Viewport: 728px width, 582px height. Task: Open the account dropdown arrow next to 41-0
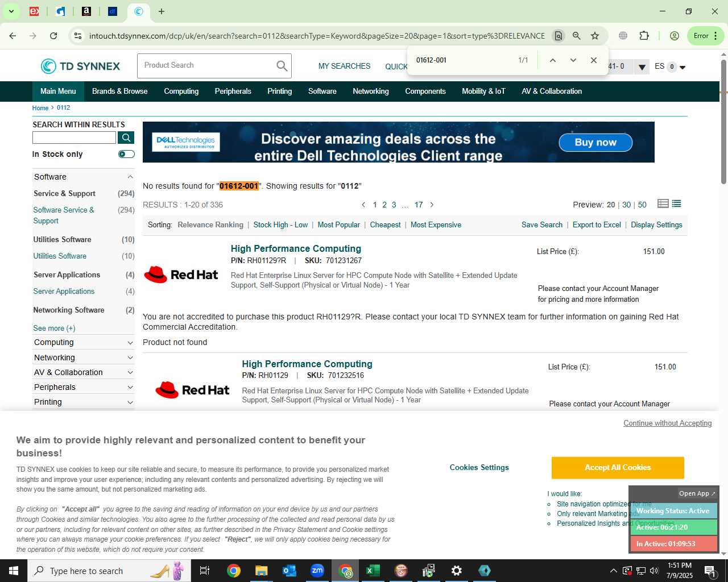pyautogui.click(x=642, y=66)
